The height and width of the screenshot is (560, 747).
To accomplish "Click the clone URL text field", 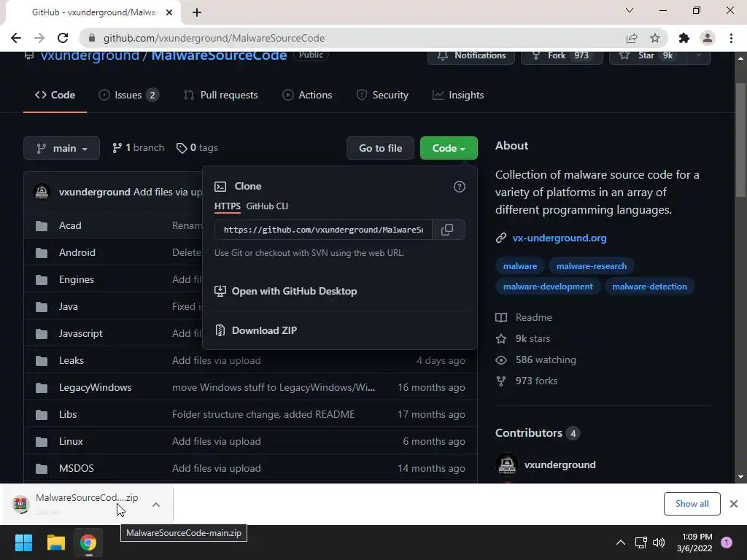I will click(x=323, y=230).
